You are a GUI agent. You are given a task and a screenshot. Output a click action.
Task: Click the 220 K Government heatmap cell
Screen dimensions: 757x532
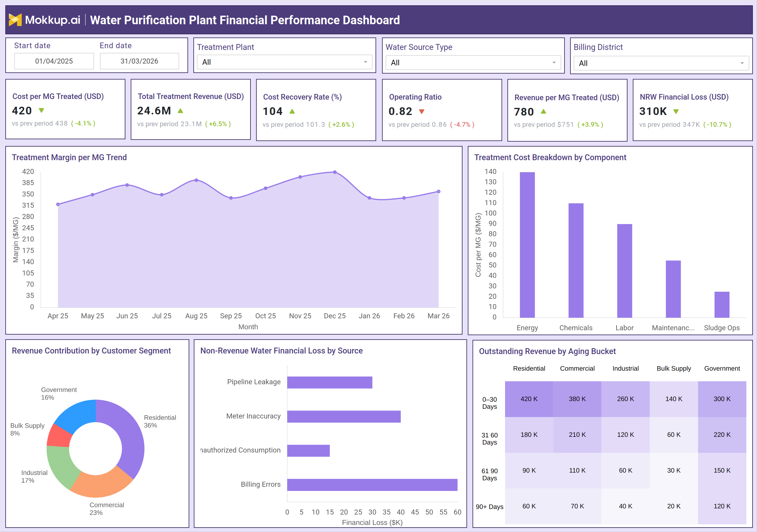pyautogui.click(x=722, y=435)
